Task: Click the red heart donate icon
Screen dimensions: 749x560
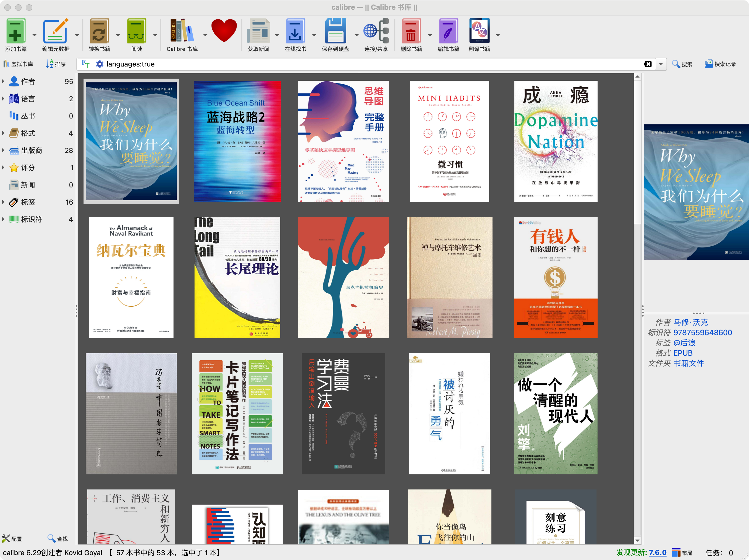Action: [224, 30]
